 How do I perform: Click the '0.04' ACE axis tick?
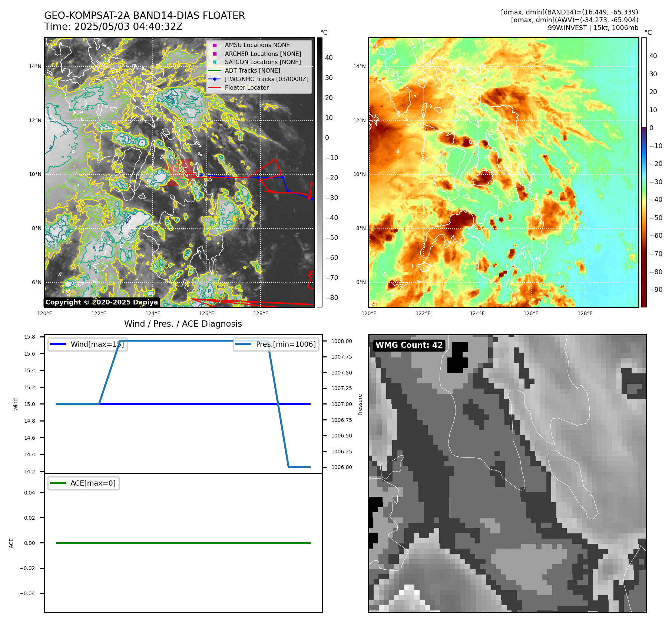(30, 493)
